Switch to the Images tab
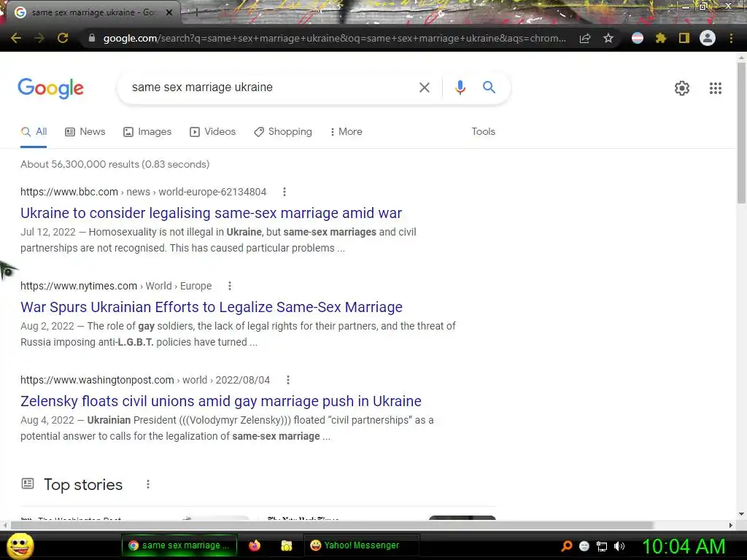This screenshot has width=747, height=560. click(147, 132)
